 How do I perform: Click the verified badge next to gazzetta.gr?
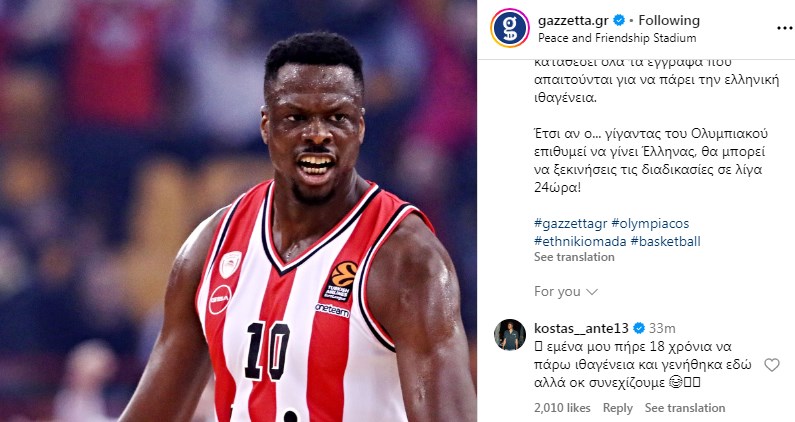point(619,20)
